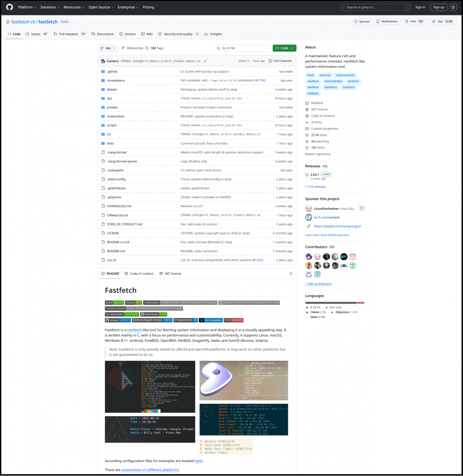The width and height of the screenshot is (463, 476).
Task: Open the run.sh file
Action: [112, 260]
